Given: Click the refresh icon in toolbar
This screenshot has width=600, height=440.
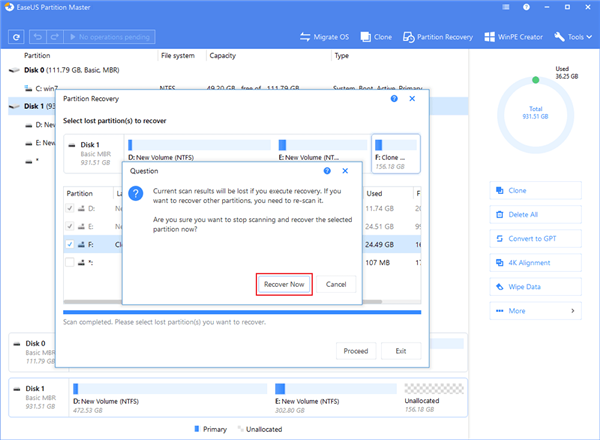Looking at the screenshot, I should click(16, 37).
